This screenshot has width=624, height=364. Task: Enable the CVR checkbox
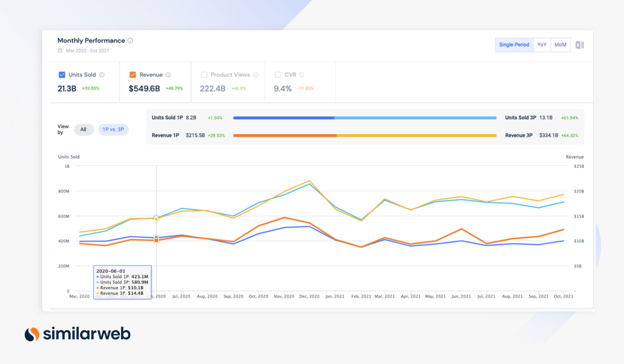coord(278,75)
